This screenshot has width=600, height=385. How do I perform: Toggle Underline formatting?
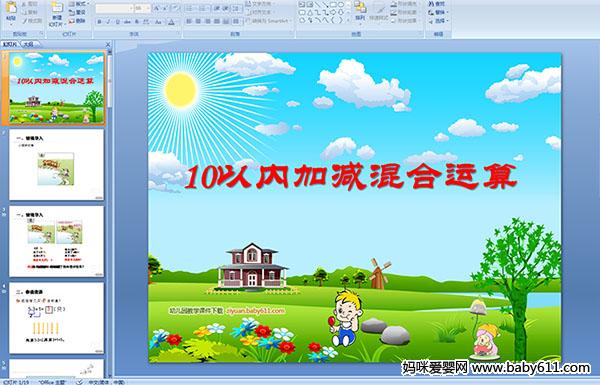[x=117, y=22]
